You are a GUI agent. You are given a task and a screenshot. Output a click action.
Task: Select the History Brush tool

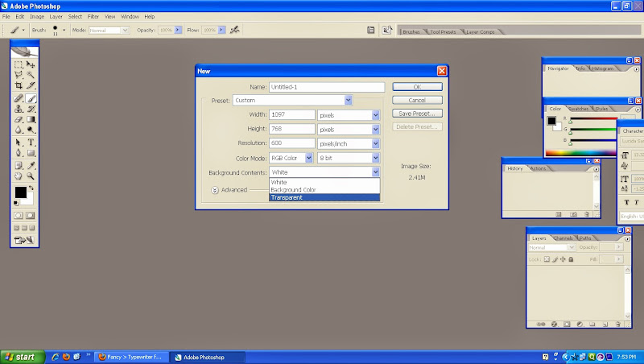tap(31, 109)
